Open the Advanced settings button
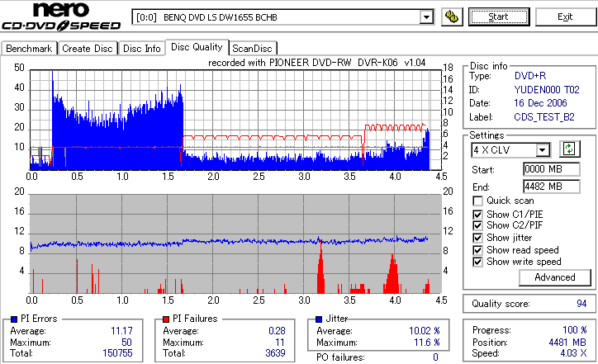598x364 pixels. coord(555,277)
